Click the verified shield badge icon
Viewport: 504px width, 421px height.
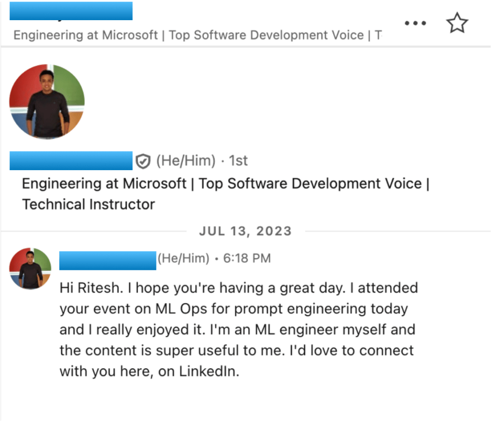click(143, 161)
